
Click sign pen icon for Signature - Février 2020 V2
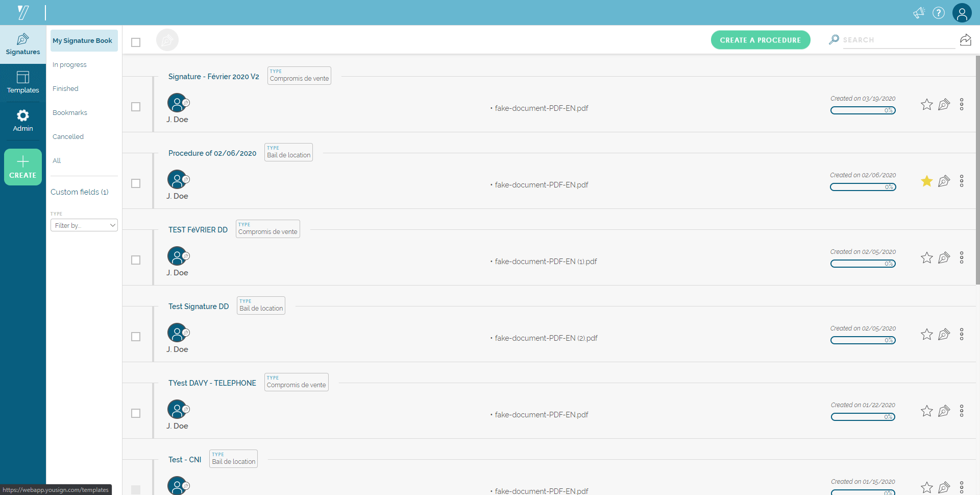coord(944,105)
